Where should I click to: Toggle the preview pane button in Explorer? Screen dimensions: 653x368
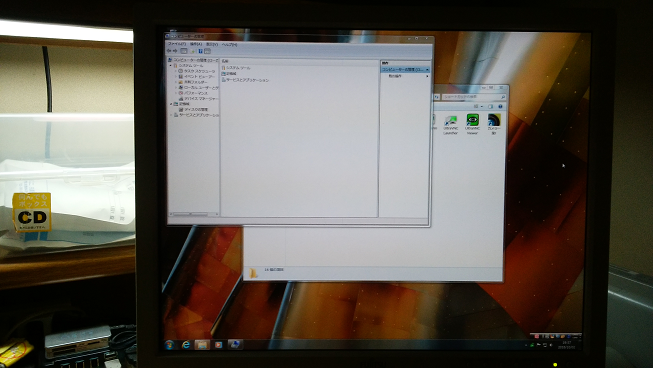click(491, 107)
